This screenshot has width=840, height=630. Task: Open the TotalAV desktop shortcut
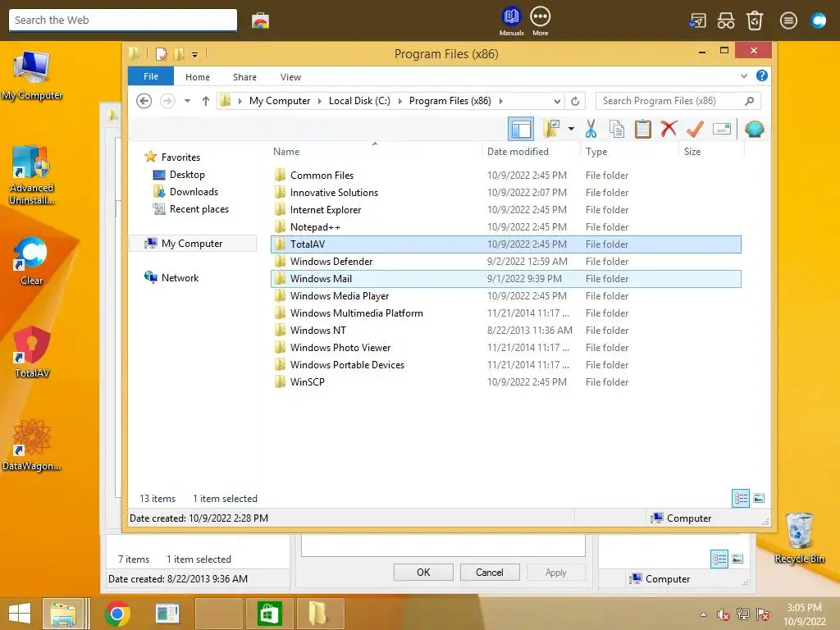[32, 351]
